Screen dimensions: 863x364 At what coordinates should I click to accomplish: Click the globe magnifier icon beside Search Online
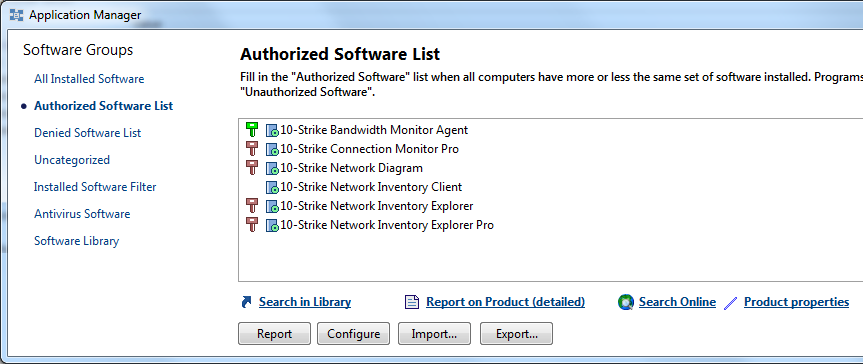pyautogui.click(x=625, y=302)
